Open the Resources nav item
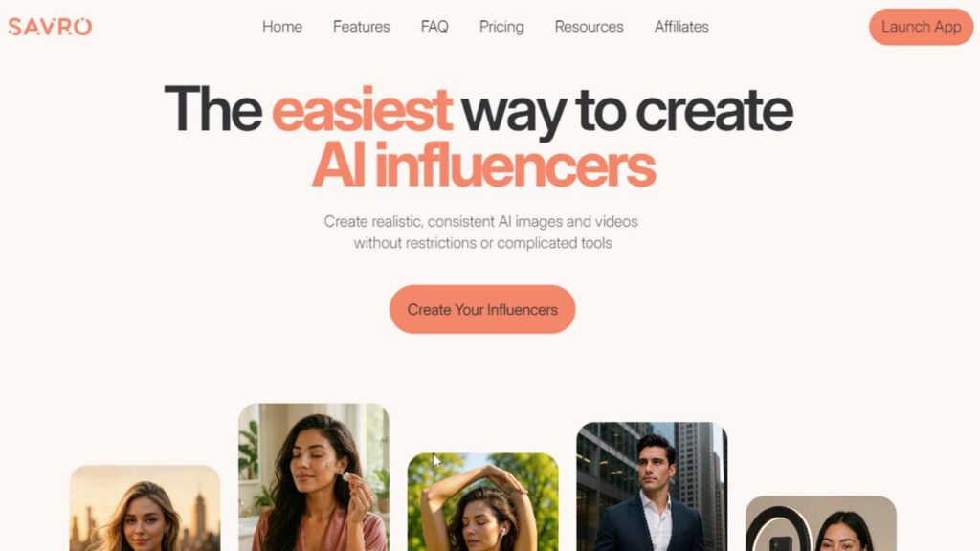 [x=589, y=27]
